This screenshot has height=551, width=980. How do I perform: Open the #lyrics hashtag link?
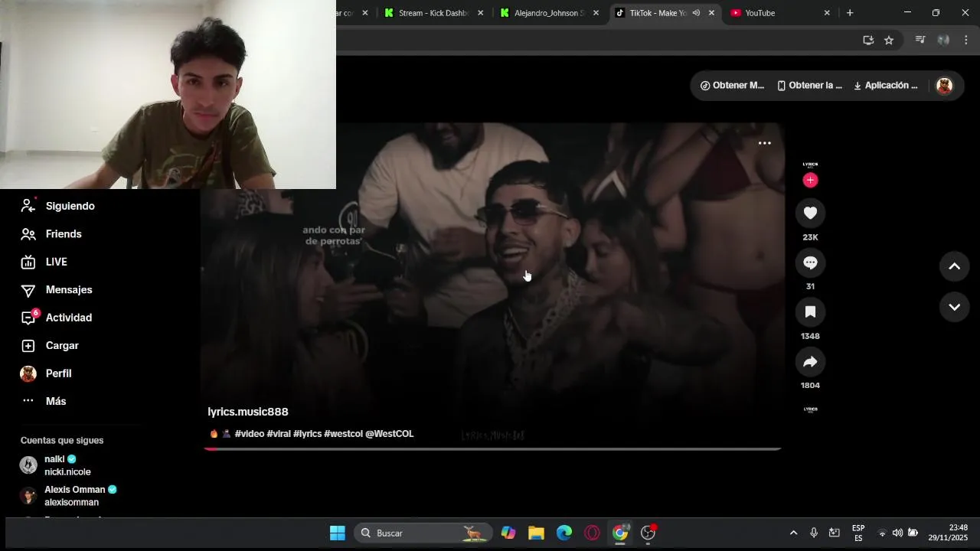click(x=307, y=434)
